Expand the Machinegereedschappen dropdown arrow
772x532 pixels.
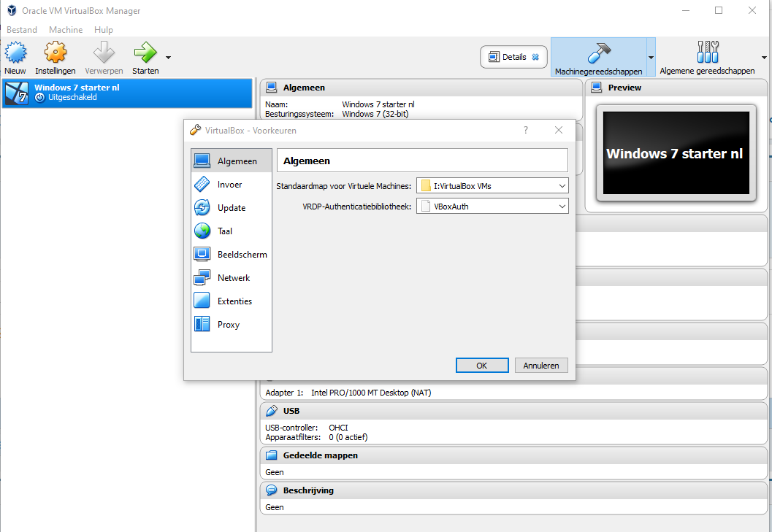pyautogui.click(x=651, y=58)
